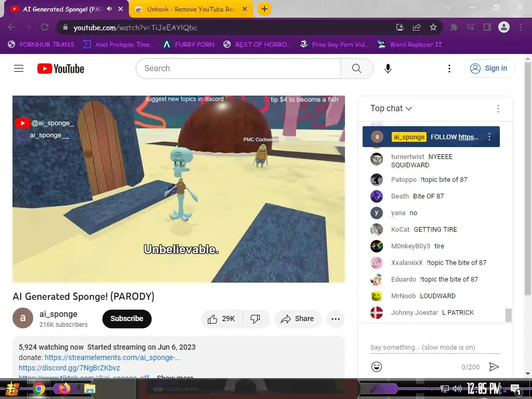Open the Top chat options menu
Viewport: 532px width, 399px height.
point(498,109)
